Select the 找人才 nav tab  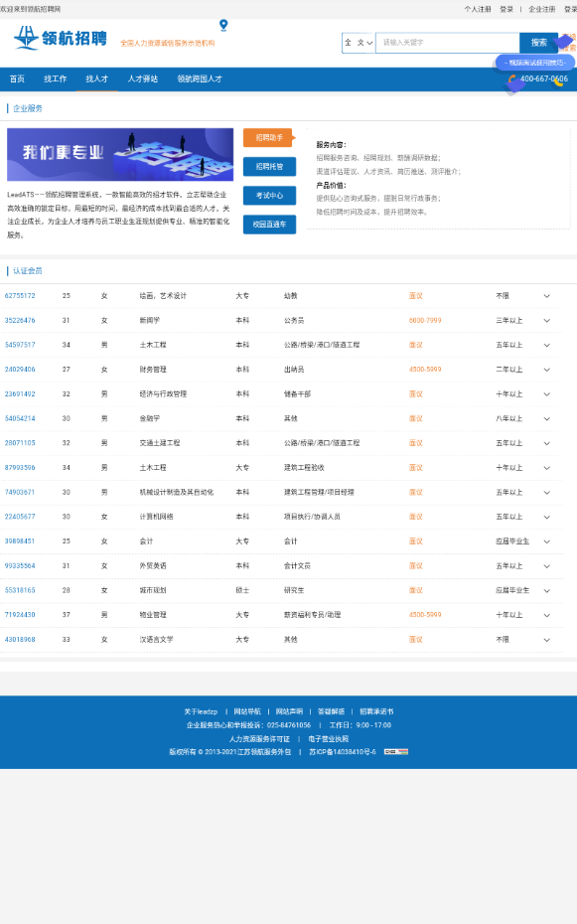point(97,78)
